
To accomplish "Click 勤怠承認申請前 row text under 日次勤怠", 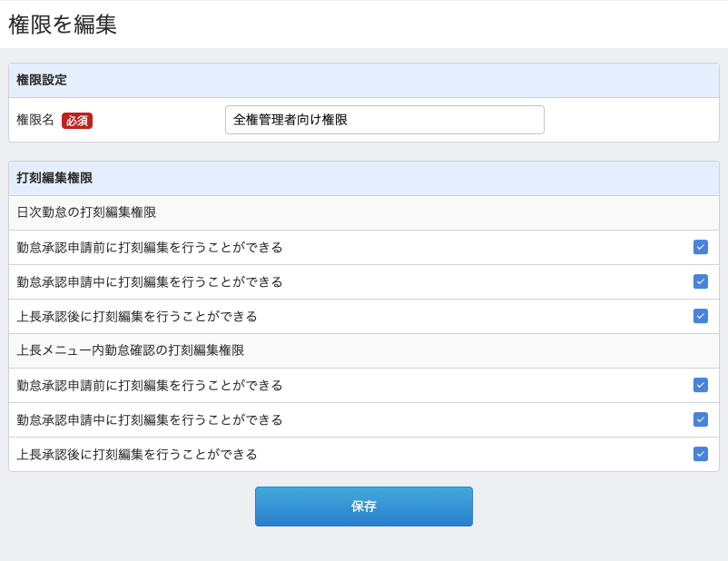I will pos(150,247).
